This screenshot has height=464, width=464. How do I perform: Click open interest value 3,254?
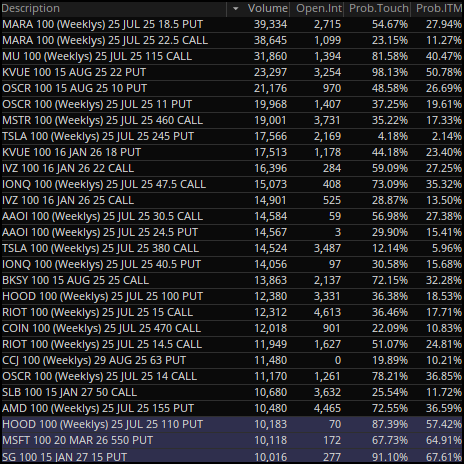point(327,72)
